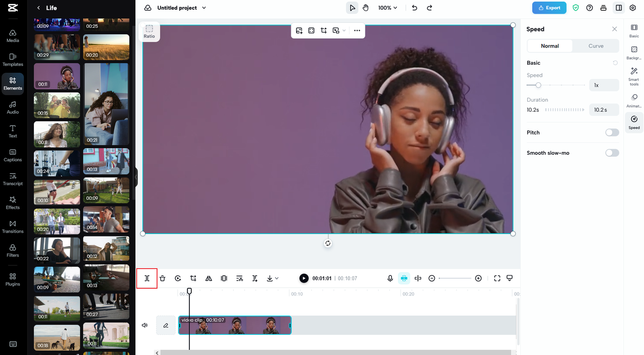The width and height of the screenshot is (644, 355).
Task: Click the cloud save status icon
Action: [x=147, y=8]
